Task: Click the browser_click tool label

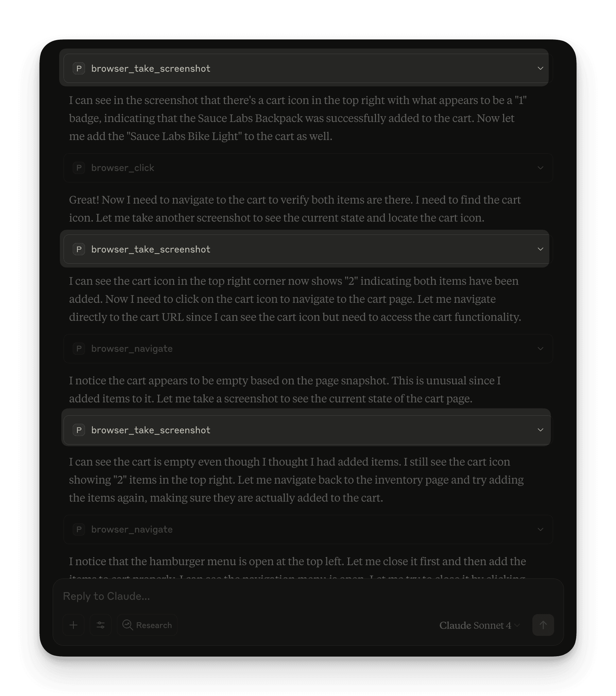Action: [123, 168]
